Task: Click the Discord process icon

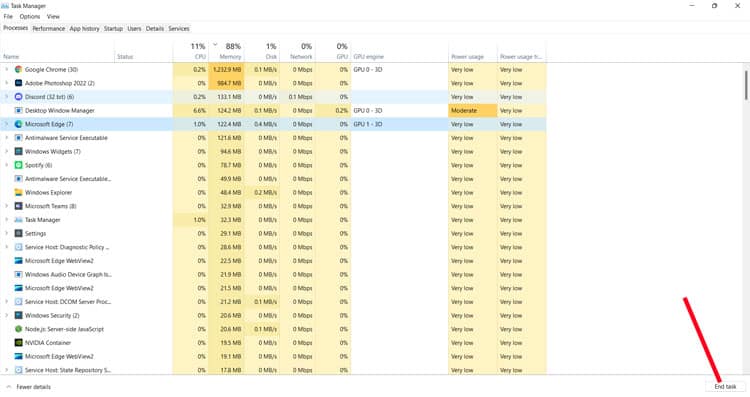Action: [18, 97]
